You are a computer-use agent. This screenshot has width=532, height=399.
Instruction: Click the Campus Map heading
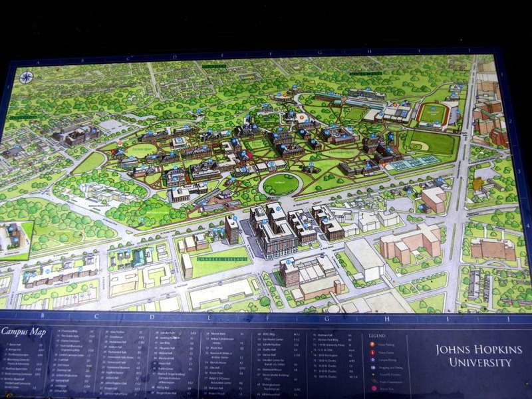(23, 331)
